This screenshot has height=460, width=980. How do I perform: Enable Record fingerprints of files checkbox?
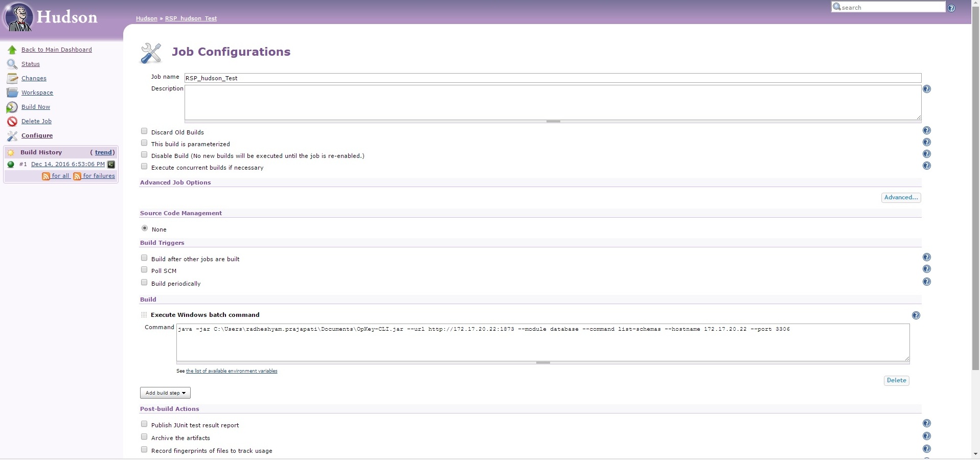tap(144, 450)
